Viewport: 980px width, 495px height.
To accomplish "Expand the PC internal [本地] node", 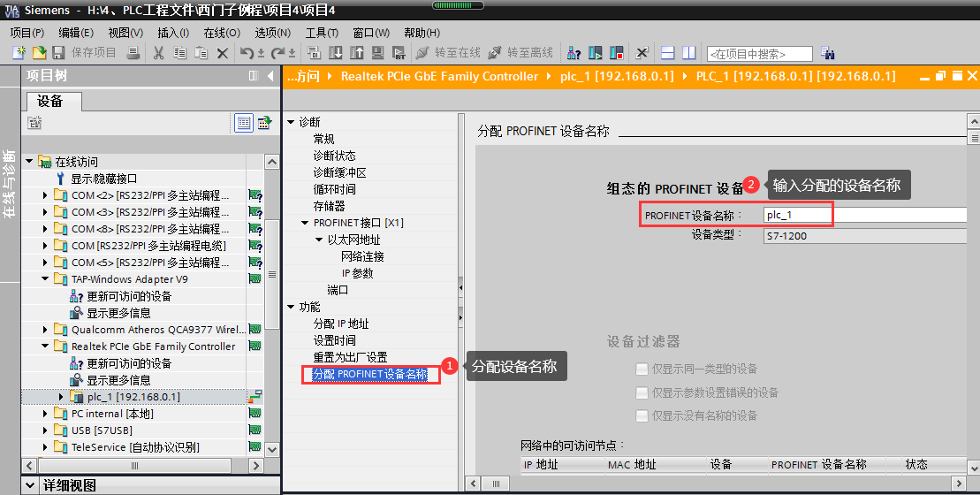I will pos(45,414).
